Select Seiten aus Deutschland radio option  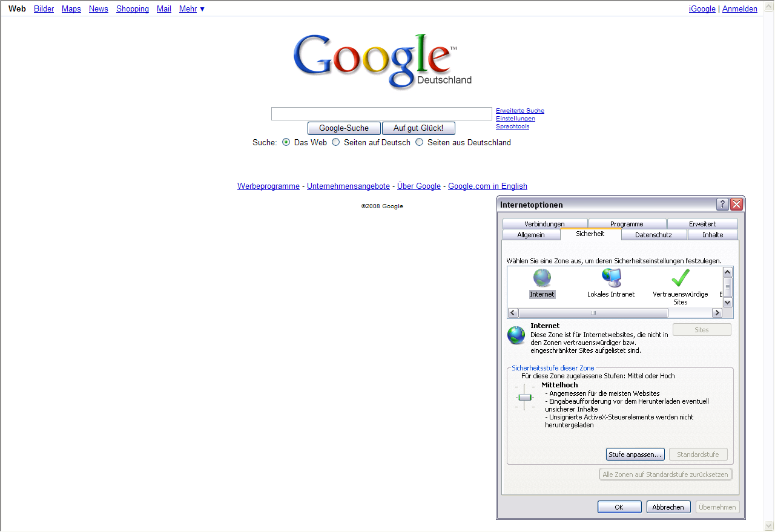tap(420, 143)
